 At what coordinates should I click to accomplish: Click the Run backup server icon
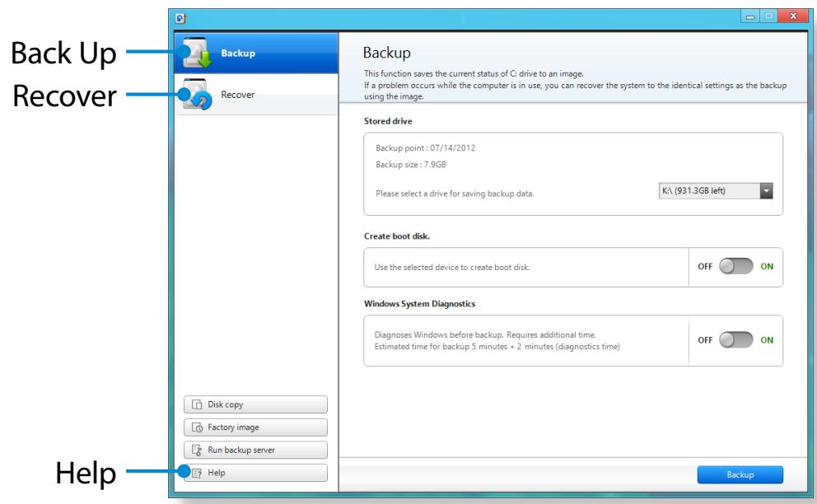[x=197, y=450]
